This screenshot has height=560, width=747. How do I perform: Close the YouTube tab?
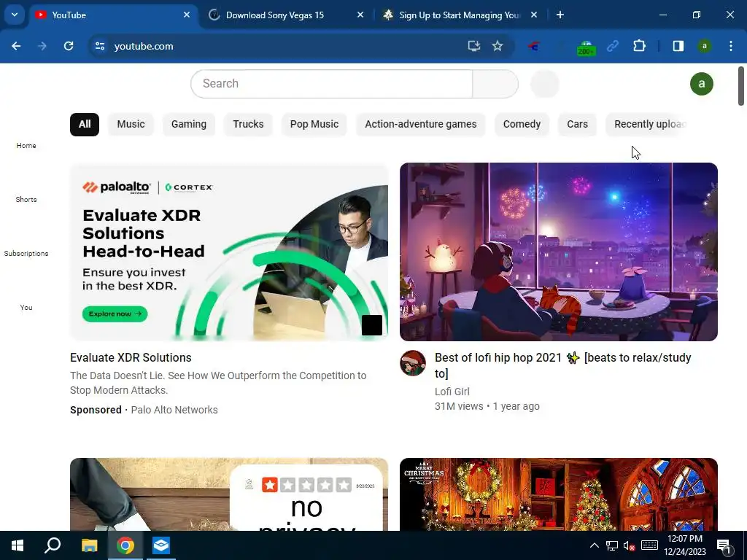point(187,15)
